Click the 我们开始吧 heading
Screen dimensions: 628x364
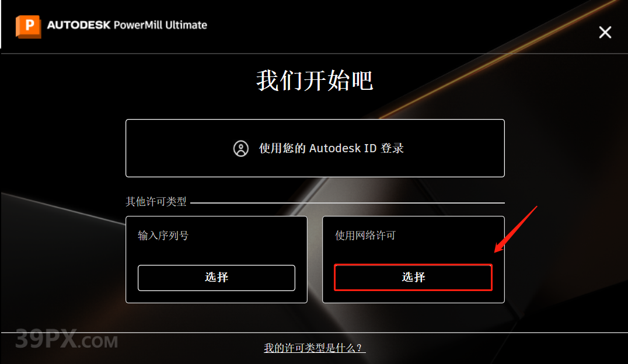pos(315,80)
